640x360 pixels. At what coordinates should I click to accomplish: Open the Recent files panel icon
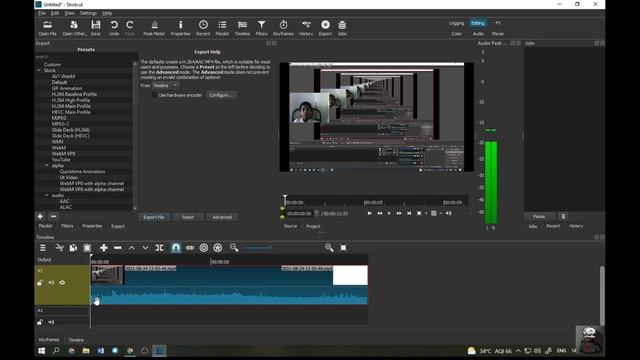point(203,28)
